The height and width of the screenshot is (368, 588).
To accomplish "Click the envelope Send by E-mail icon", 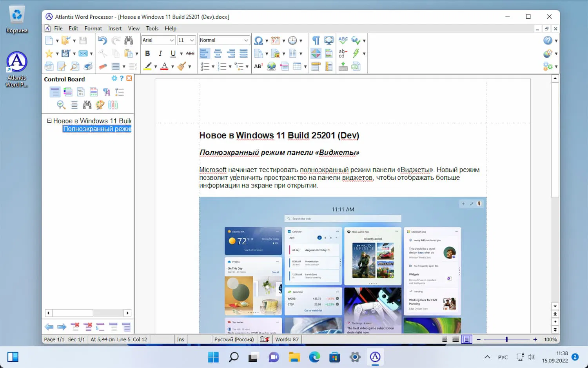I will click(83, 53).
